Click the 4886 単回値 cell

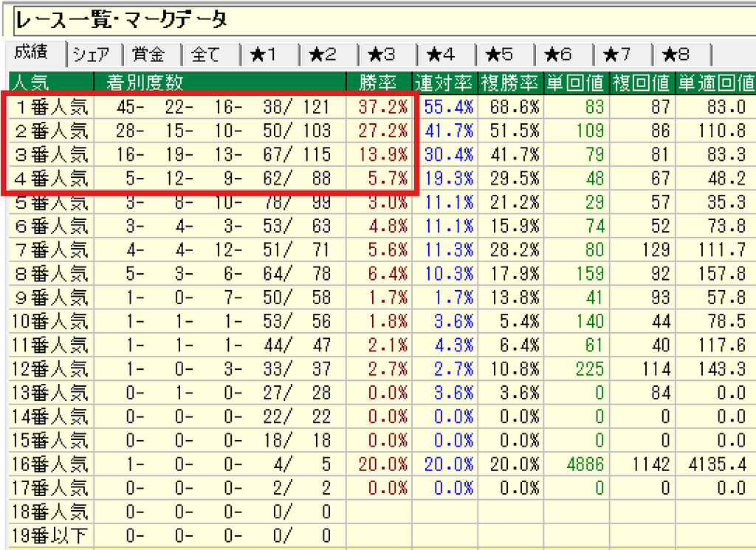[x=577, y=464]
